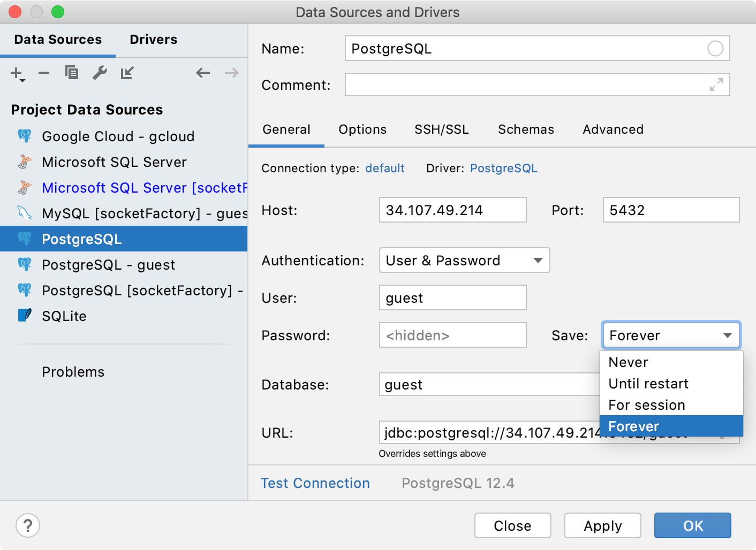
Task: Import data sources with the import icon
Action: point(127,73)
